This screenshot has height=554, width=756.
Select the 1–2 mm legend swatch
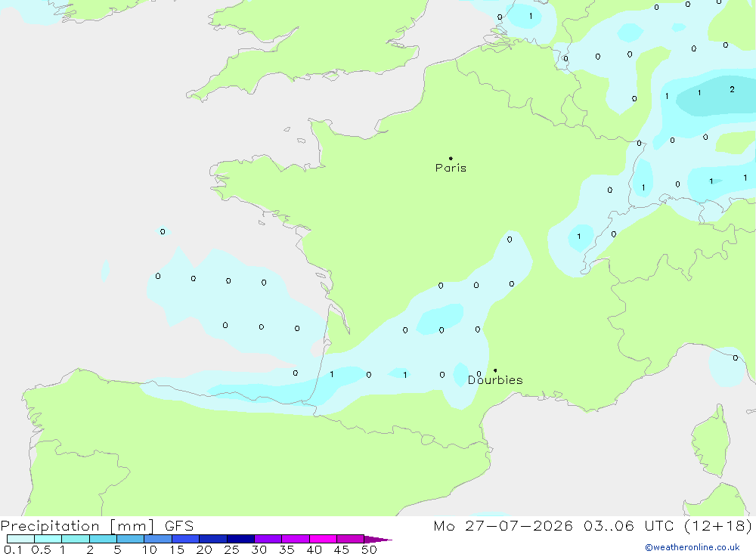click(75, 539)
